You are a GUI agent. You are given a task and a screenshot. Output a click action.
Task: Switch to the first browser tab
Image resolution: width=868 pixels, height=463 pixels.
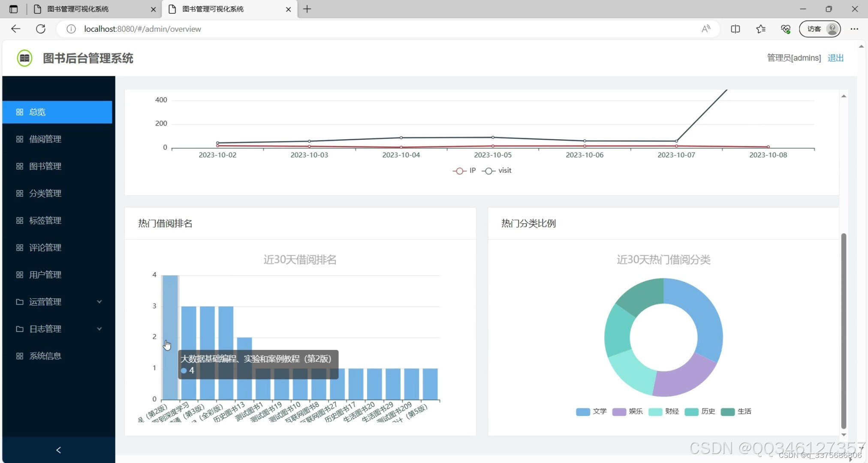tap(86, 9)
